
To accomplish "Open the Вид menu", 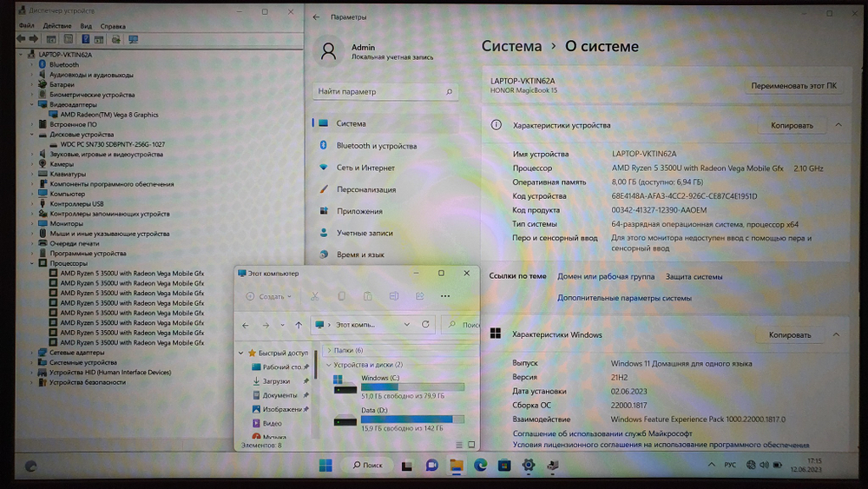I will pos(86,26).
